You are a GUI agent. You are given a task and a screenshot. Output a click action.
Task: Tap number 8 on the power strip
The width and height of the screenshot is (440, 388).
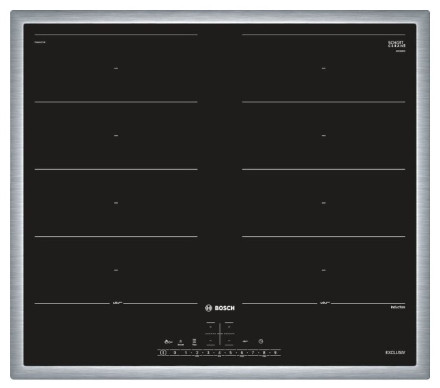coord(264,352)
